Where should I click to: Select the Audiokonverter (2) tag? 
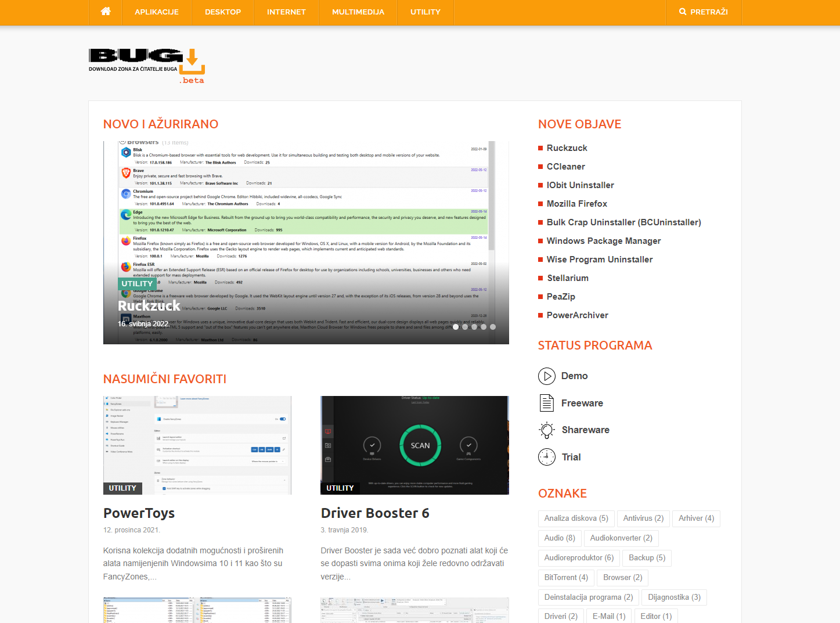(621, 538)
